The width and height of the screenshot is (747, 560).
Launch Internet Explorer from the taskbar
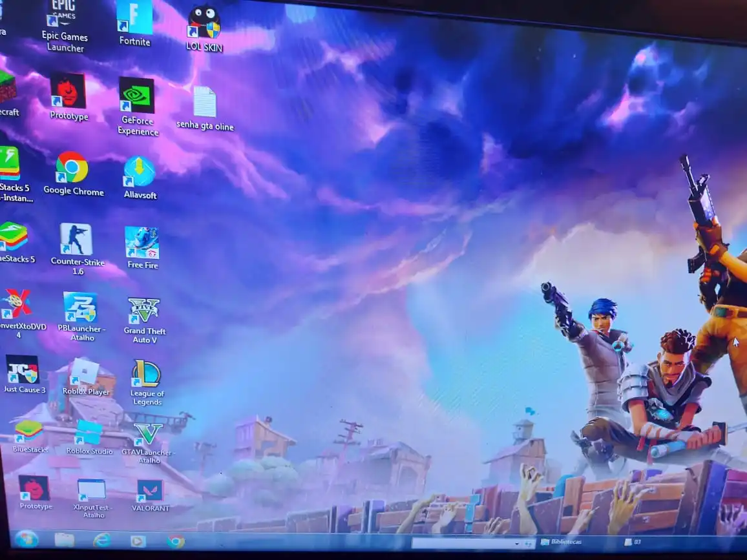click(101, 540)
